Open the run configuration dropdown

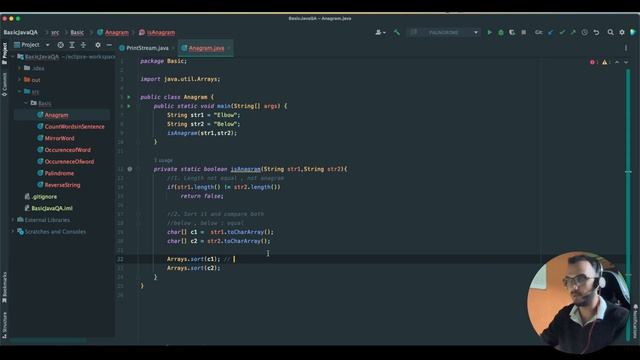[x=444, y=32]
